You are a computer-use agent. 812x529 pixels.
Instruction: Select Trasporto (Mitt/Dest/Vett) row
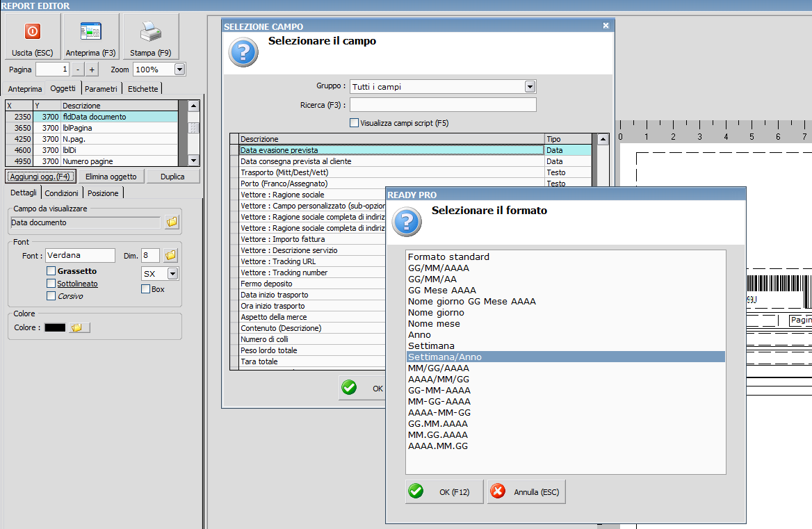411,172
